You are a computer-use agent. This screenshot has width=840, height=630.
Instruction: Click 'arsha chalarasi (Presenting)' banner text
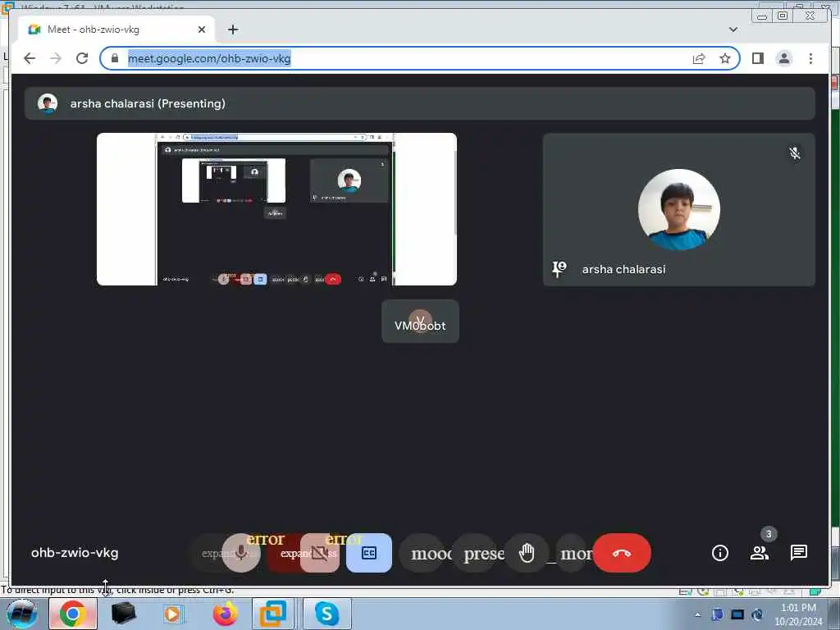148,103
